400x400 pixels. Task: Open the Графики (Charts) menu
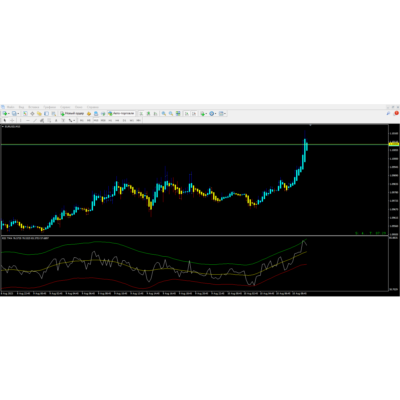(49, 107)
